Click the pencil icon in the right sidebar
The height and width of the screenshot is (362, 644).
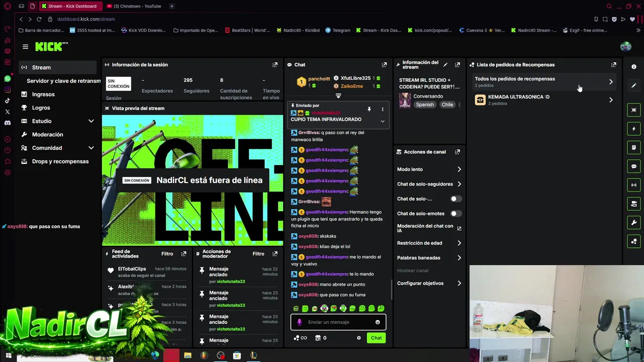pos(634,85)
